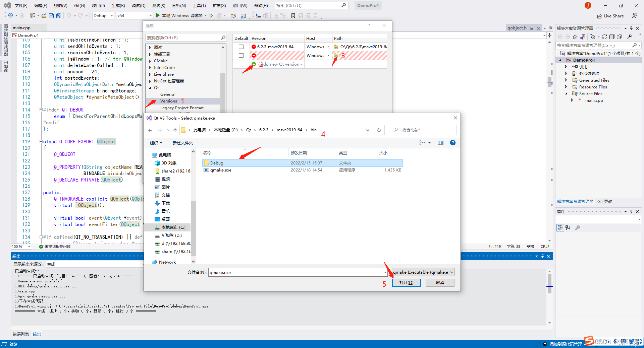Click the Alphabetical sort icon in Properties panel

click(x=568, y=228)
